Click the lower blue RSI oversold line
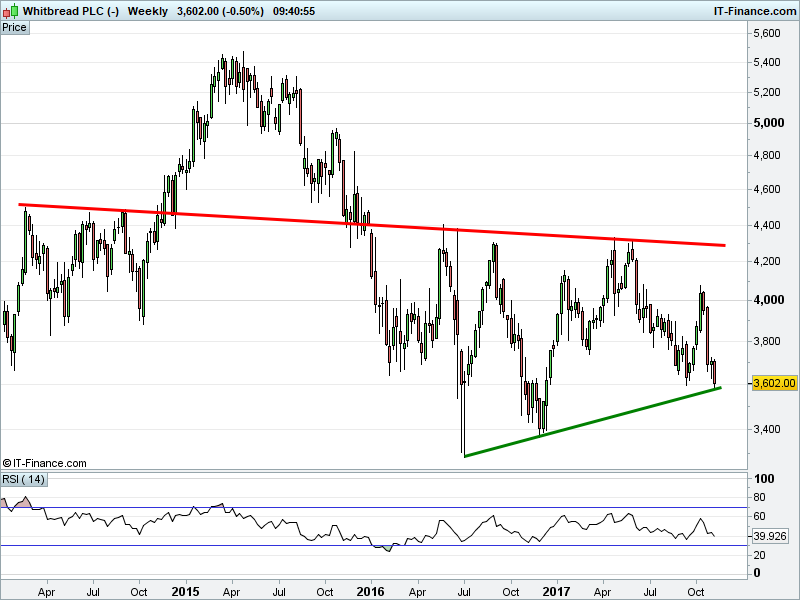 coord(374,545)
